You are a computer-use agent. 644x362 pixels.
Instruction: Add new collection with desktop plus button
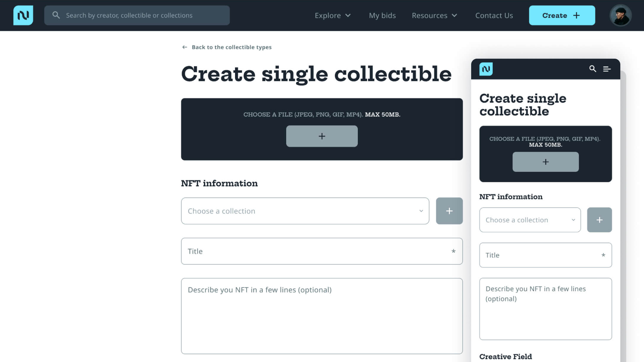click(x=449, y=211)
